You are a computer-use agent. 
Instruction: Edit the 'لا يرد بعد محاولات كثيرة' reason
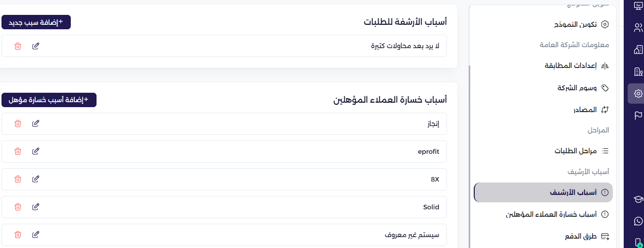(36, 46)
